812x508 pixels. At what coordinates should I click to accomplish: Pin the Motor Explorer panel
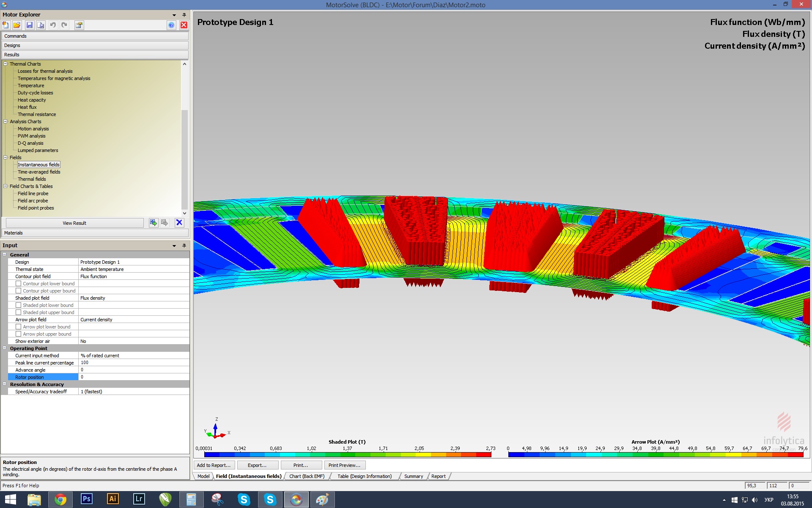(x=184, y=15)
